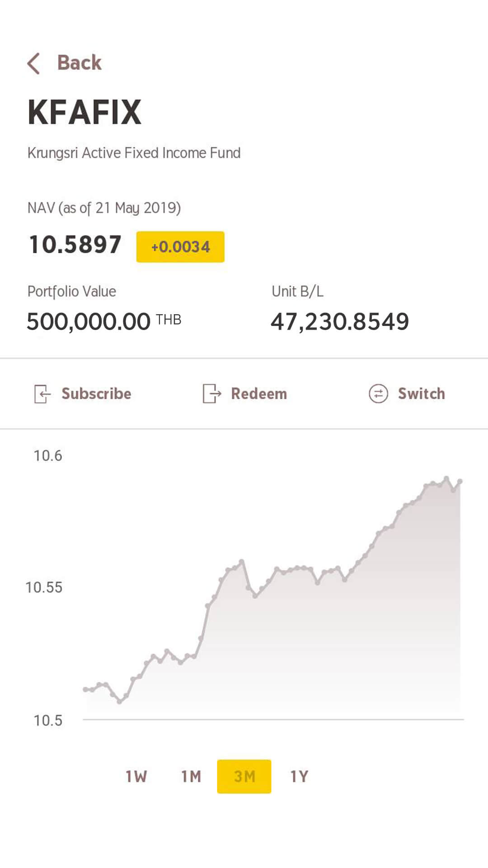Tap the back chevron arrow icon
This screenshot has width=488, height=868.
click(34, 63)
